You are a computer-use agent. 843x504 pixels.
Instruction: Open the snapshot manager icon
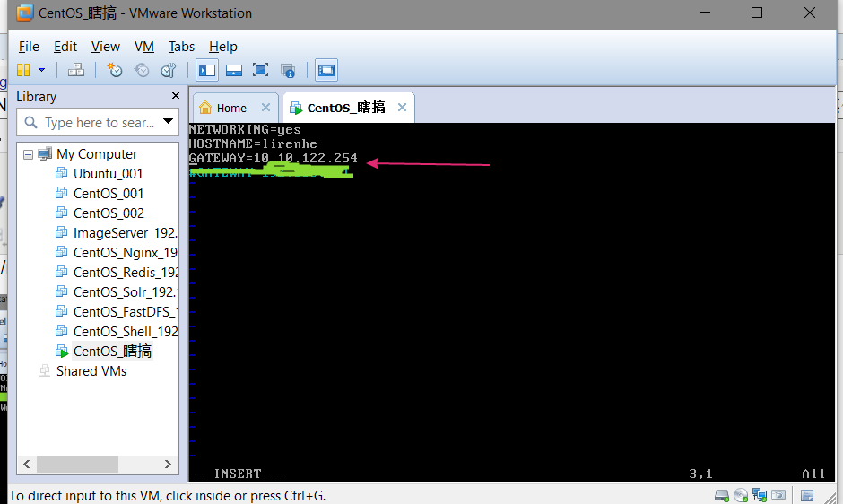click(169, 70)
